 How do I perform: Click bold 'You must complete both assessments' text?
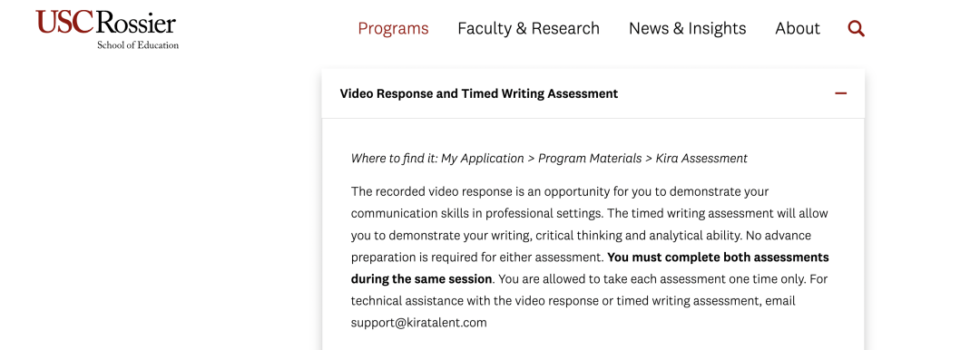pyautogui.click(x=718, y=257)
